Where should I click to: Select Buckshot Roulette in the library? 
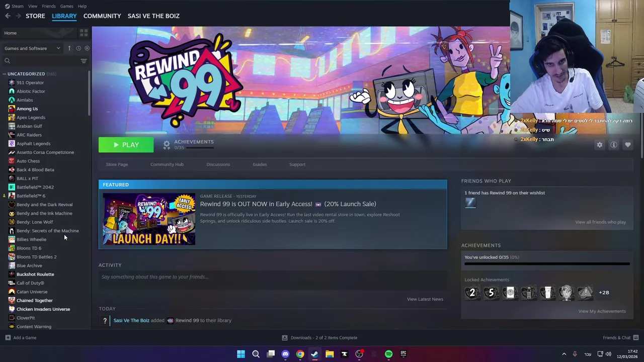pyautogui.click(x=35, y=274)
